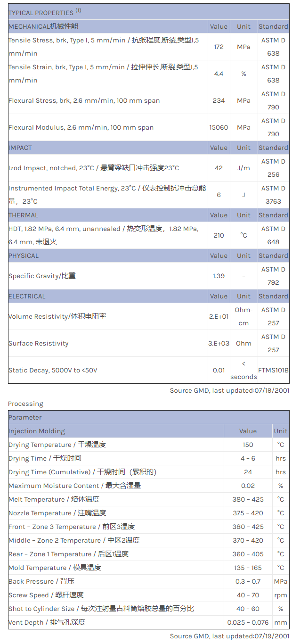Select the MECHANICAL section header row
Screen dimensions: 292x644
(43, 26)
